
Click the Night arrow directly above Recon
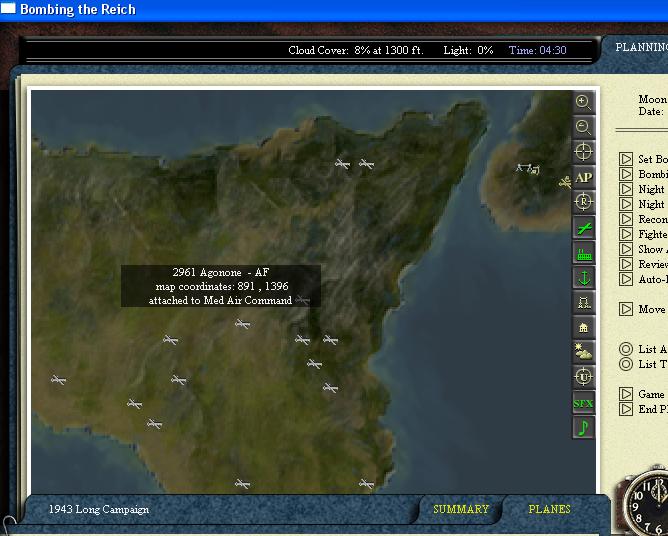(626, 204)
